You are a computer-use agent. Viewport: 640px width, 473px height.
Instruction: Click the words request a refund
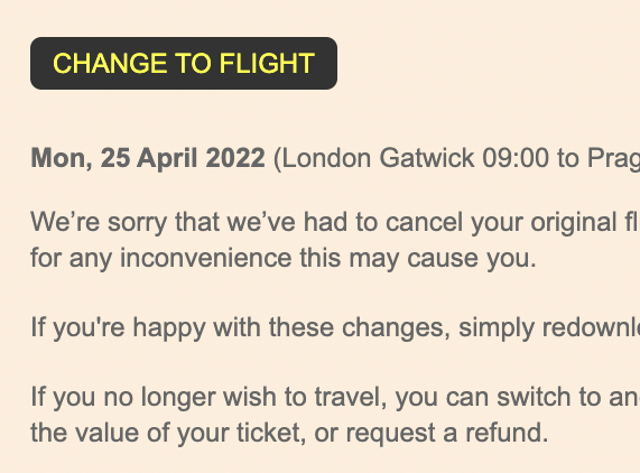[447, 433]
